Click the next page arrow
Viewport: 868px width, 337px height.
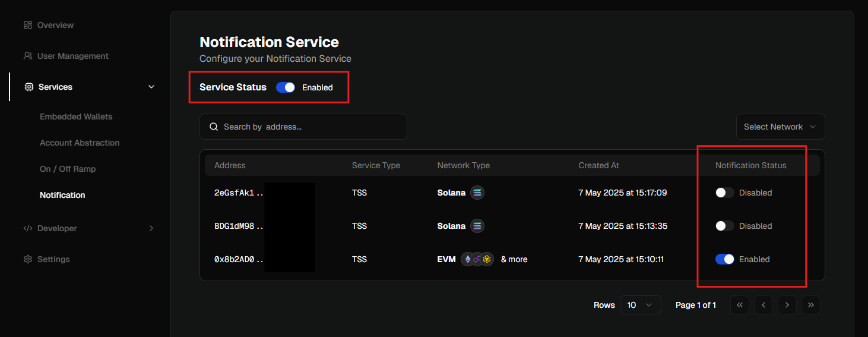click(787, 305)
